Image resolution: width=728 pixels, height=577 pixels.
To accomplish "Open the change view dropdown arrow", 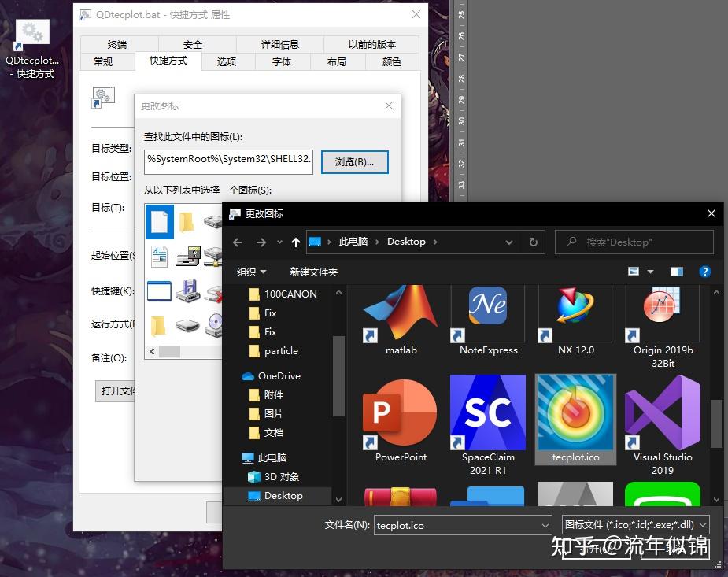I will click(650, 271).
